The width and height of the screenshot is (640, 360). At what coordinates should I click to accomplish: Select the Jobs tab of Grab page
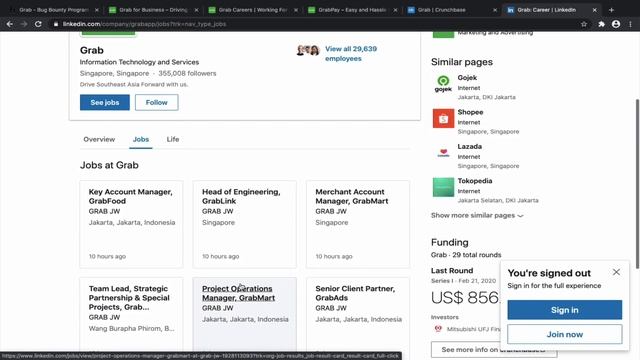141,139
